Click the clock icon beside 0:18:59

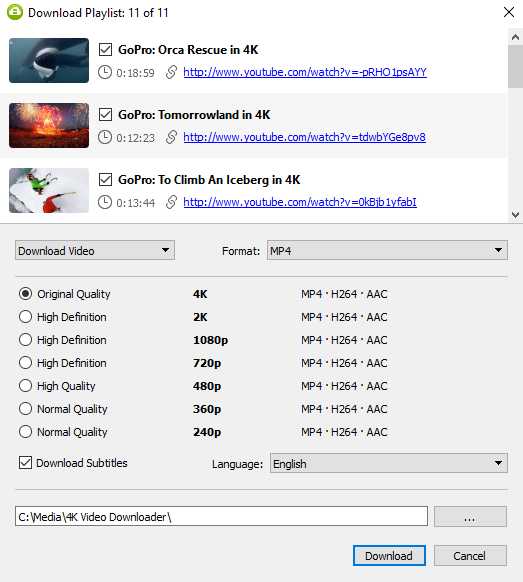pyautogui.click(x=105, y=72)
